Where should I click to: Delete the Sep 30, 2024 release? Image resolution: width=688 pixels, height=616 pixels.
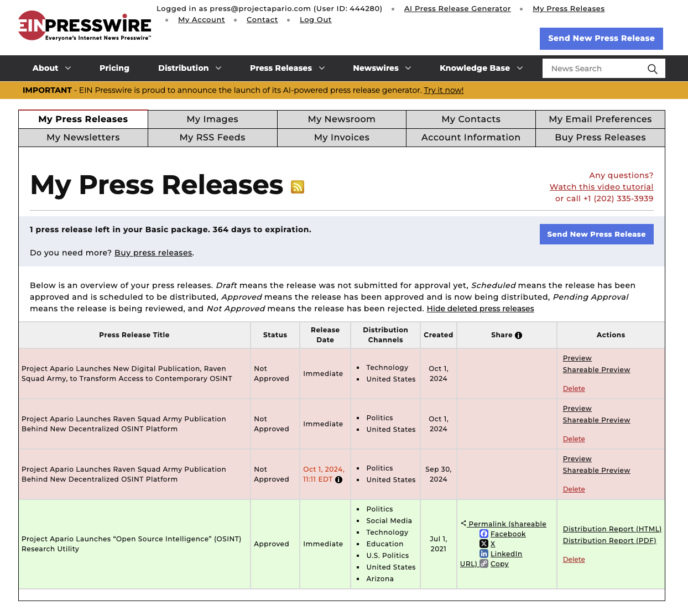574,489
